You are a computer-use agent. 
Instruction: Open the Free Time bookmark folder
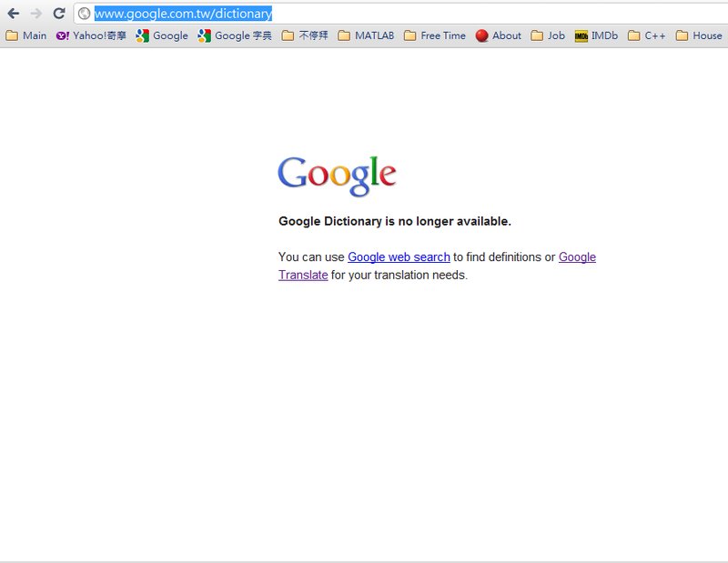coord(434,35)
